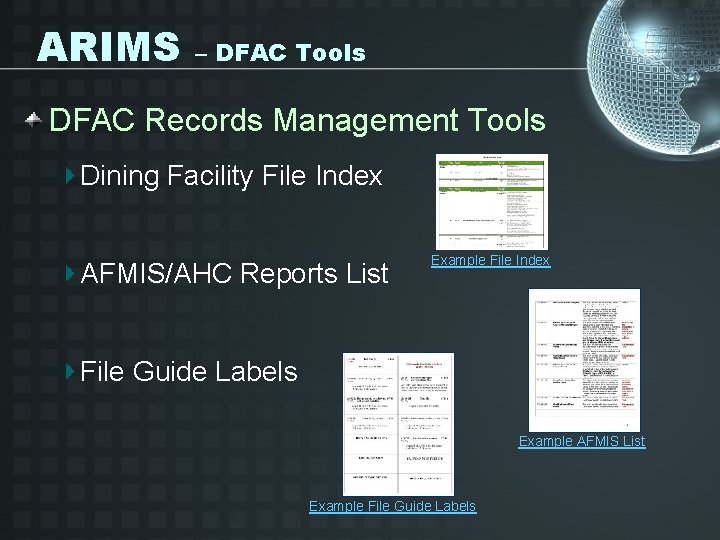720x540 pixels.
Task: Follow the Example File Guide Labels link
Action: pyautogui.click(x=393, y=506)
